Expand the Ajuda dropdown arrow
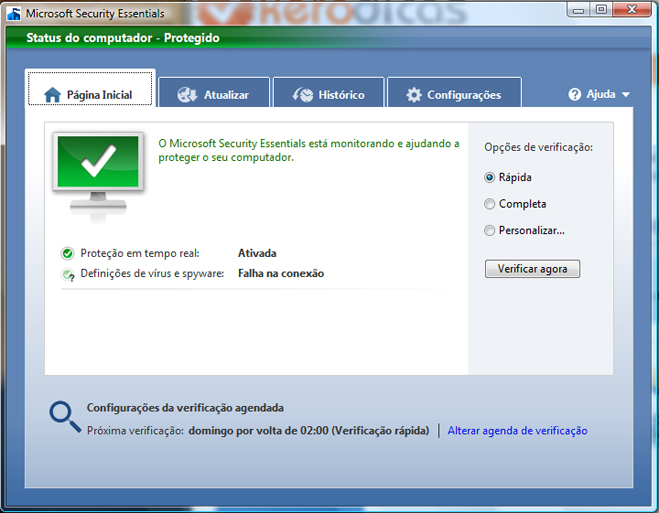The height and width of the screenshot is (513, 659). (625, 95)
